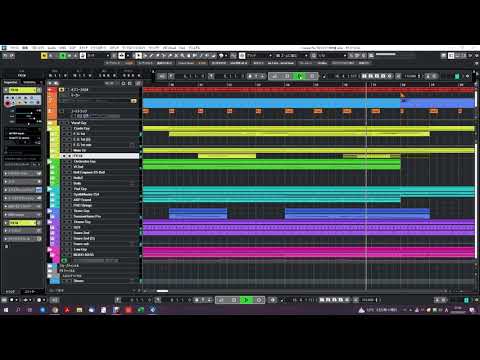Open the Audio menu
The width and height of the screenshot is (480, 360).
point(52,48)
